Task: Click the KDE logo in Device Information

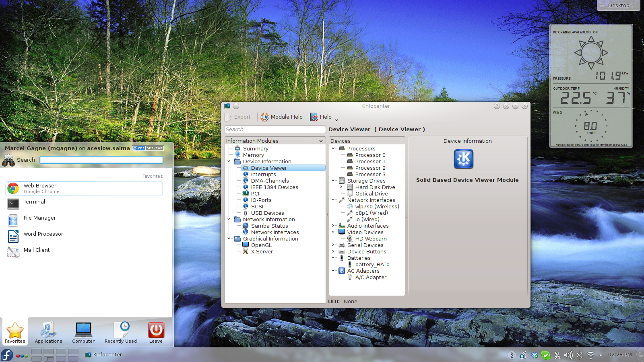Action: [464, 159]
